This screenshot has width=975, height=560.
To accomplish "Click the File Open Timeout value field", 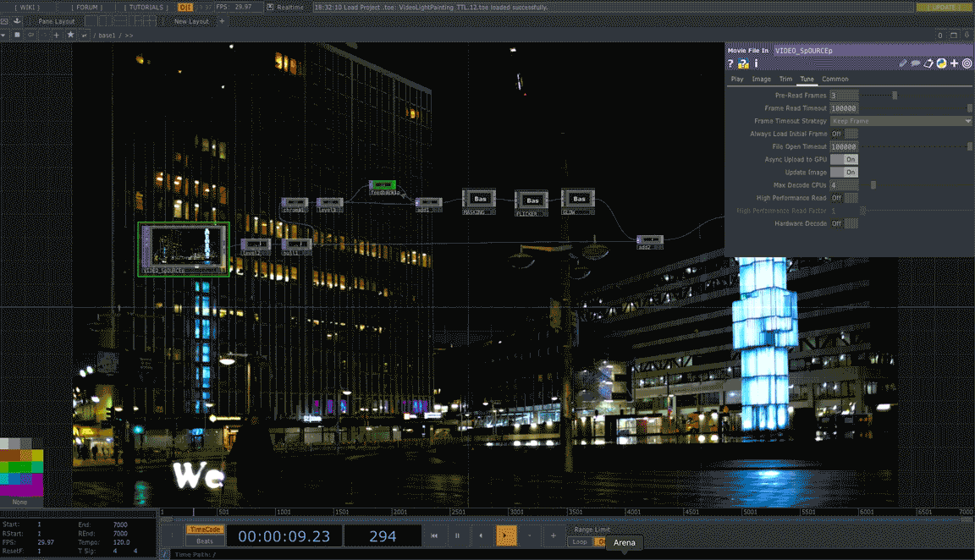I will (844, 146).
